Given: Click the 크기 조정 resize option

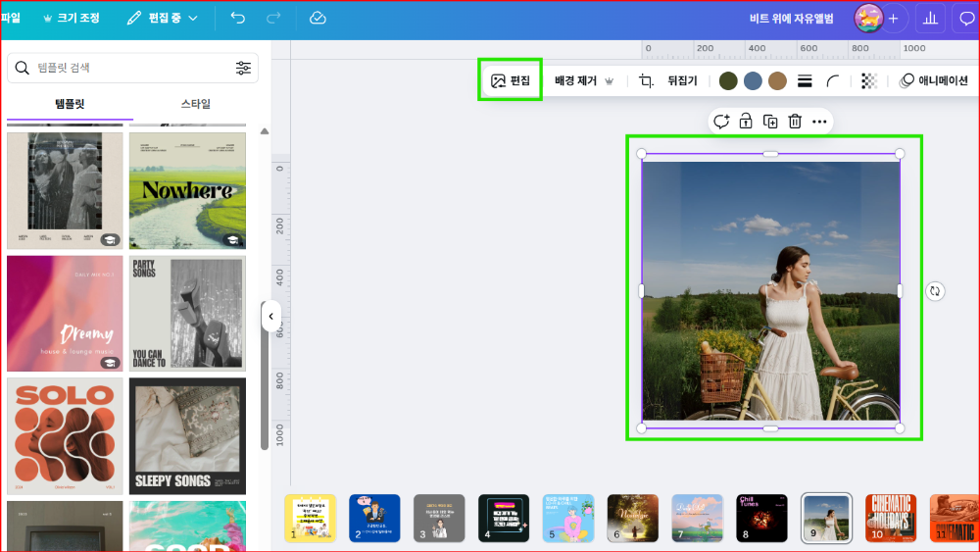Looking at the screenshot, I should [x=72, y=18].
